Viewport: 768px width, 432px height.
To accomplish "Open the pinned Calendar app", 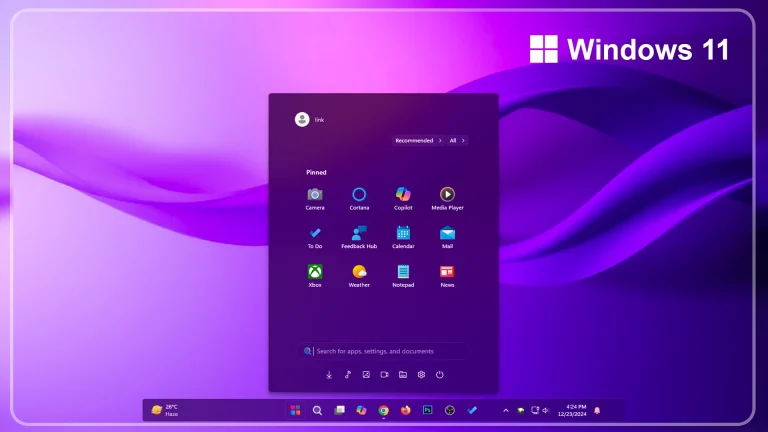I will [x=403, y=233].
